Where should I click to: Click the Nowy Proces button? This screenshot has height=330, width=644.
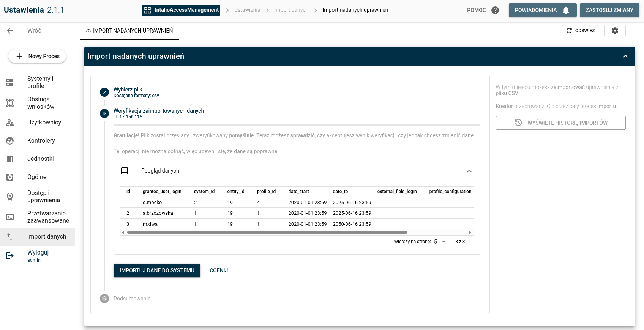pos(37,56)
